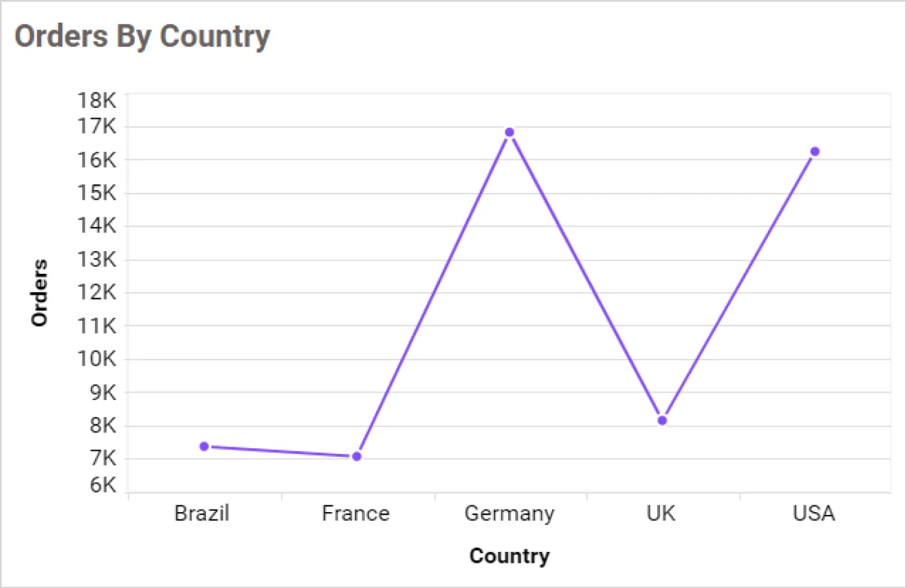Select the 17K y-axis tick label

pos(97,126)
